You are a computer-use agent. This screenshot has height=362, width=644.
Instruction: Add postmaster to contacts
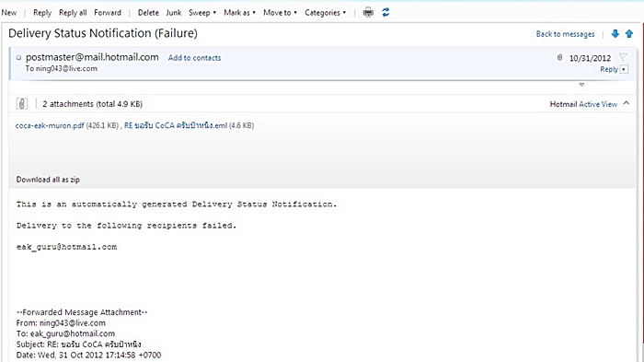tap(194, 58)
